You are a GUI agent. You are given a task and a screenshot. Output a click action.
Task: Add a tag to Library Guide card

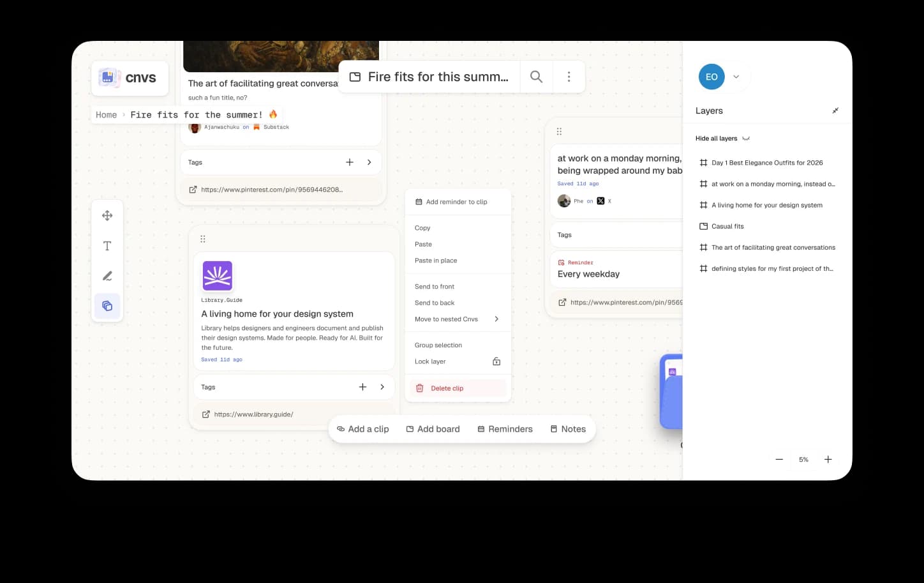point(362,387)
